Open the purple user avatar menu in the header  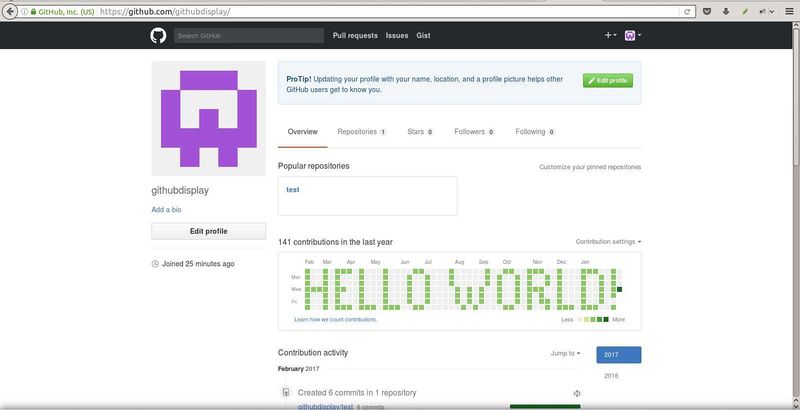[x=633, y=35]
